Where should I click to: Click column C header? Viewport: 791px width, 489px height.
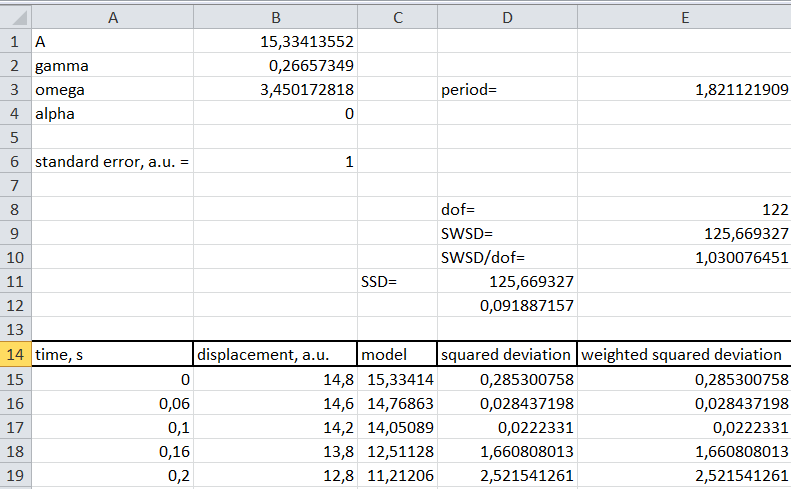pos(397,17)
